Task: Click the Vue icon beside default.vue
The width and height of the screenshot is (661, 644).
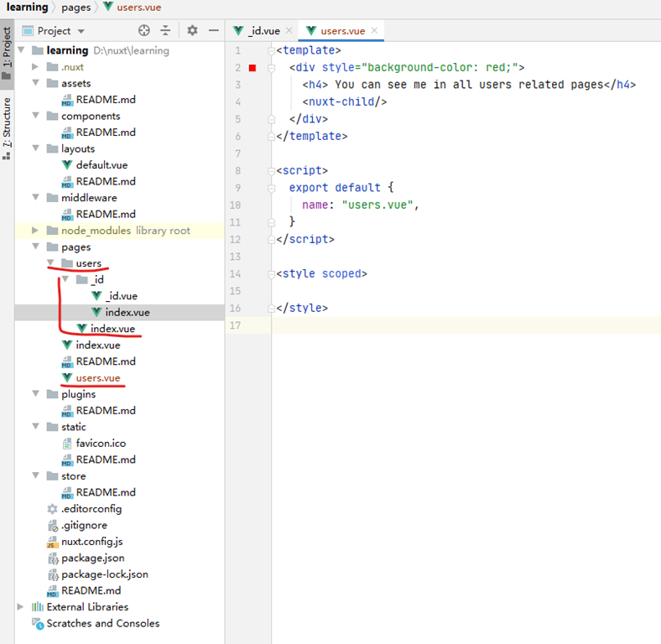Action: point(67,165)
